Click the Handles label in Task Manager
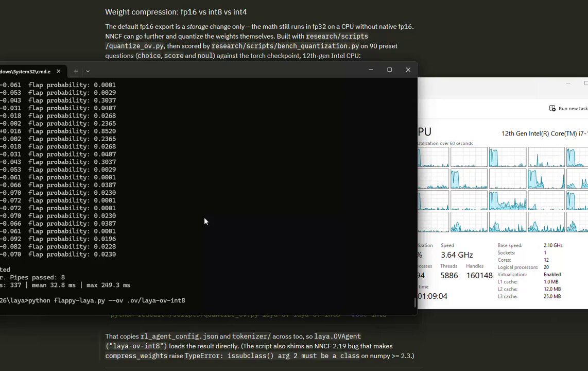 475,266
